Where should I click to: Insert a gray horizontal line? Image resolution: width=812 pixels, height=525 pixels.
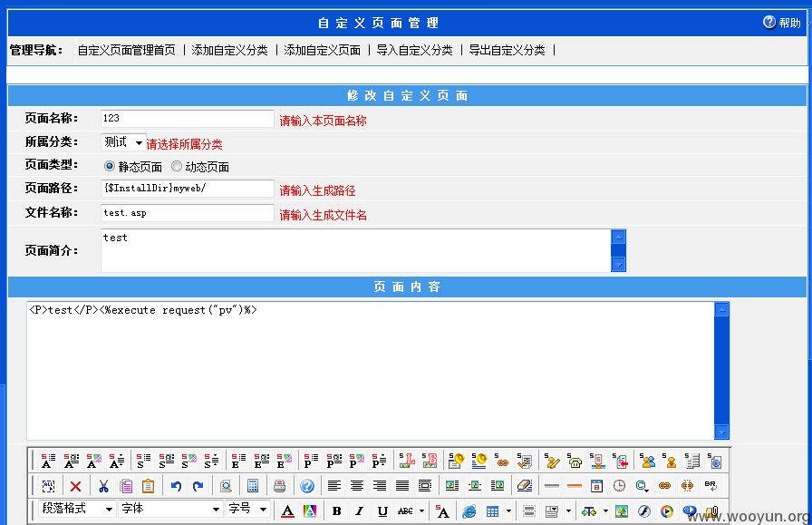[x=552, y=486]
